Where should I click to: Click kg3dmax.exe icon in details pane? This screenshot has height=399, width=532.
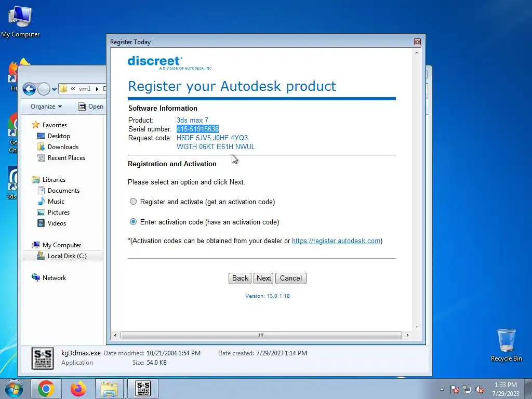pyautogui.click(x=43, y=358)
